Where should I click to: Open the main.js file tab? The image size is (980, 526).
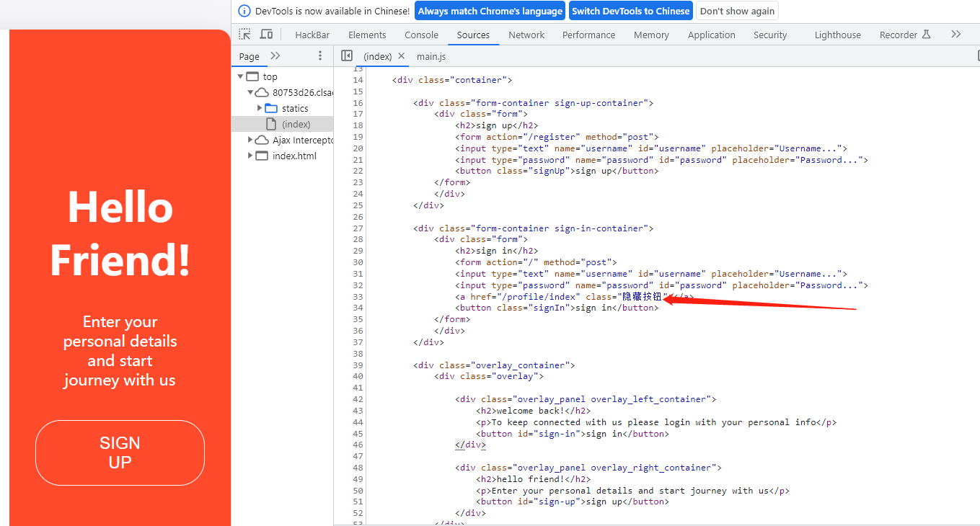[x=431, y=56]
